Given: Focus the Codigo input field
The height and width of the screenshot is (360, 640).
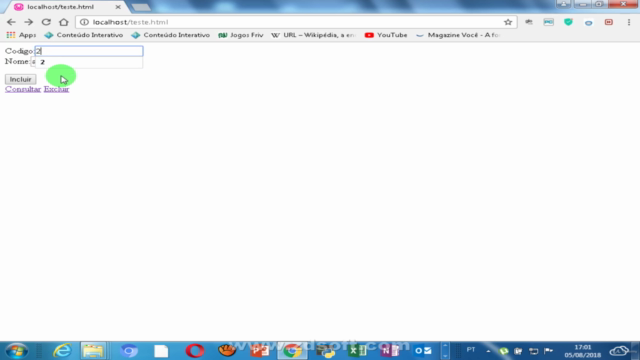Looking at the screenshot, I should pos(89,51).
